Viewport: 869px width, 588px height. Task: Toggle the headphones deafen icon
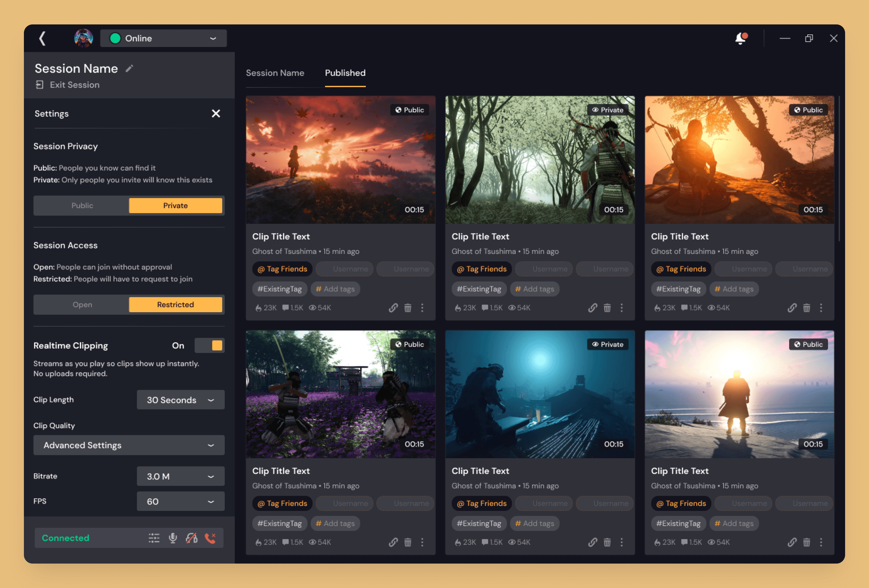coord(191,538)
